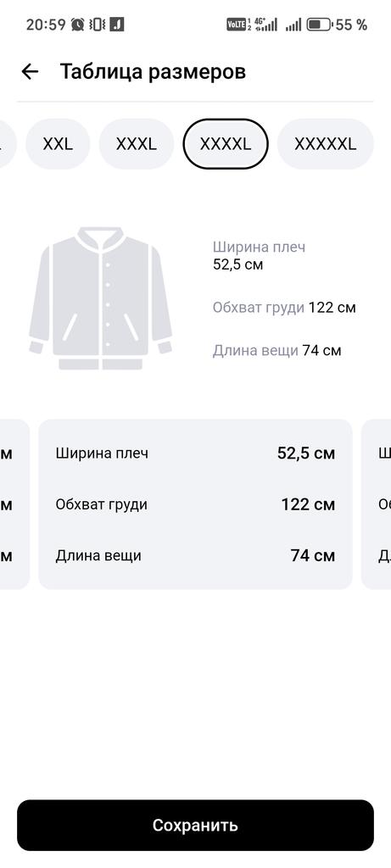Tap the 4G signal strength icon

[265, 25]
